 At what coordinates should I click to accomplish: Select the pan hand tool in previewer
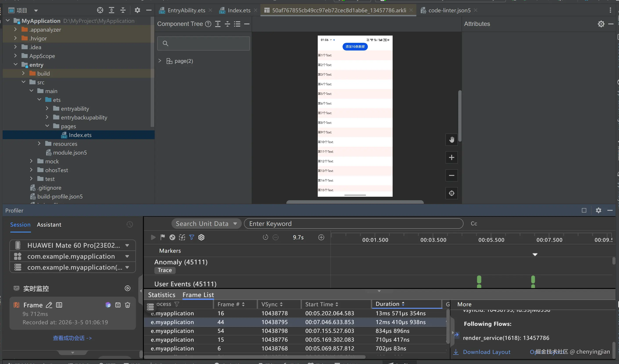451,140
